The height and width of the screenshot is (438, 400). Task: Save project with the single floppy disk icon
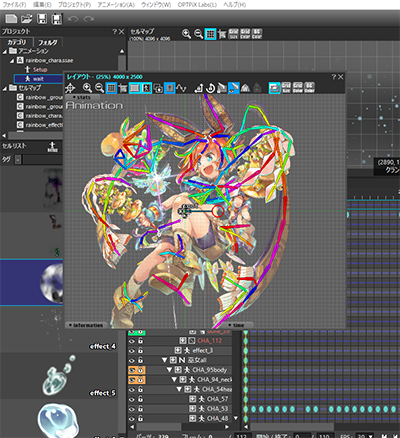coord(42,19)
